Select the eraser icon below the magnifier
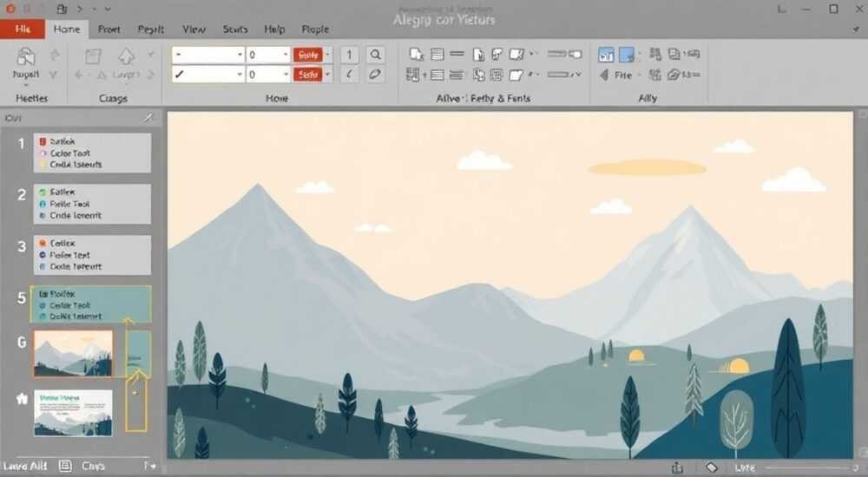Viewport: 868px width, 477px height. click(375, 74)
